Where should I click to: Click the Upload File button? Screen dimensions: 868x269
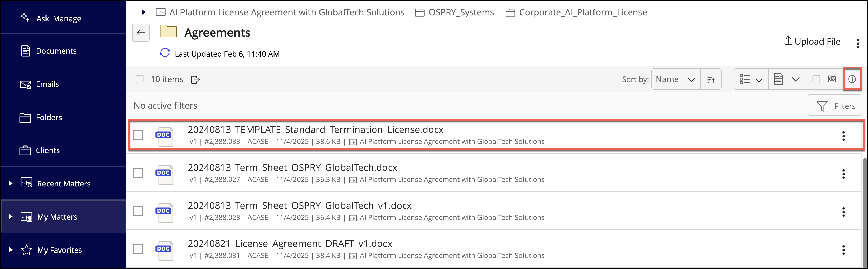coord(812,42)
